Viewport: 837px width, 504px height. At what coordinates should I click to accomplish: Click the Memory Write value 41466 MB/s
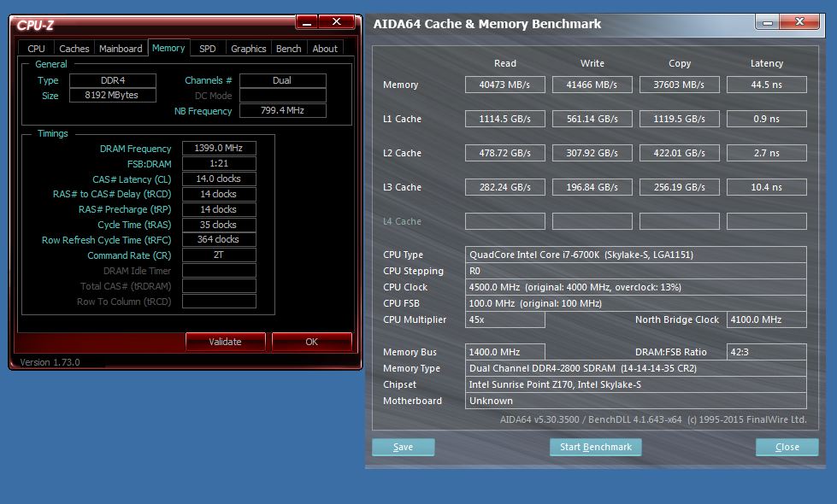592,85
